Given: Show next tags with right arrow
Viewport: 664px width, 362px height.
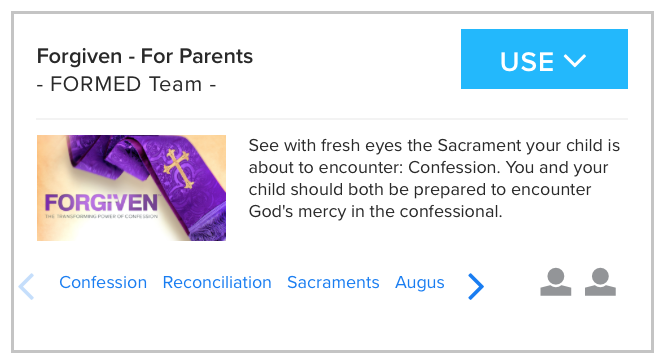Looking at the screenshot, I should (476, 286).
